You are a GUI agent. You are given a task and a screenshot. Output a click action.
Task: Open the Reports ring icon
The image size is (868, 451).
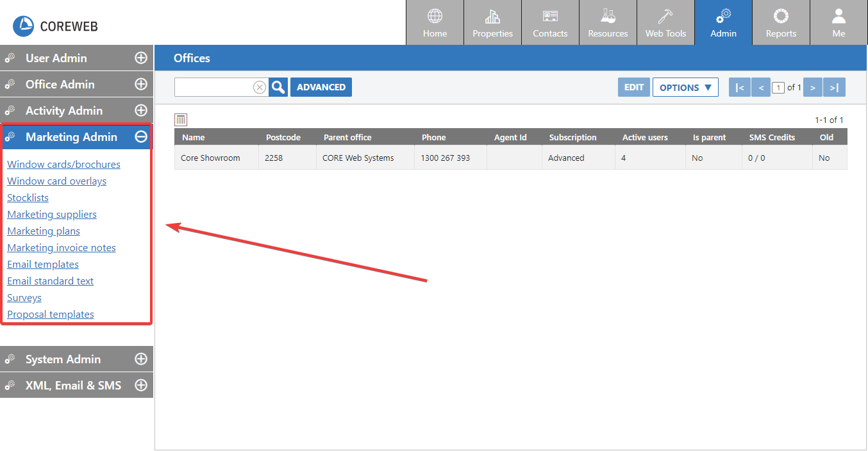pyautogui.click(x=781, y=17)
